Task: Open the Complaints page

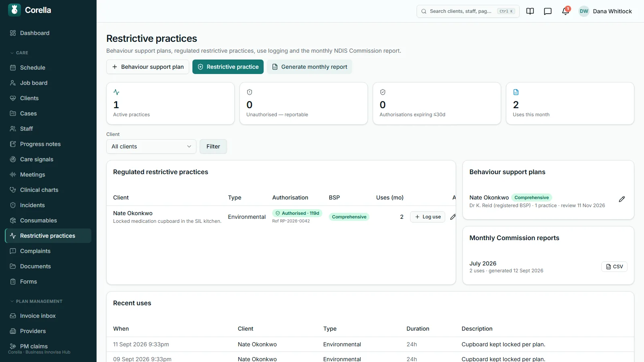Action: click(x=48, y=251)
